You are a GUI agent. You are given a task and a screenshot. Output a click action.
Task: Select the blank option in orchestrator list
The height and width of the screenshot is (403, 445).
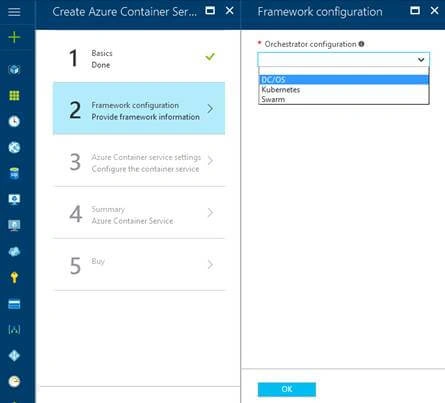click(344, 71)
